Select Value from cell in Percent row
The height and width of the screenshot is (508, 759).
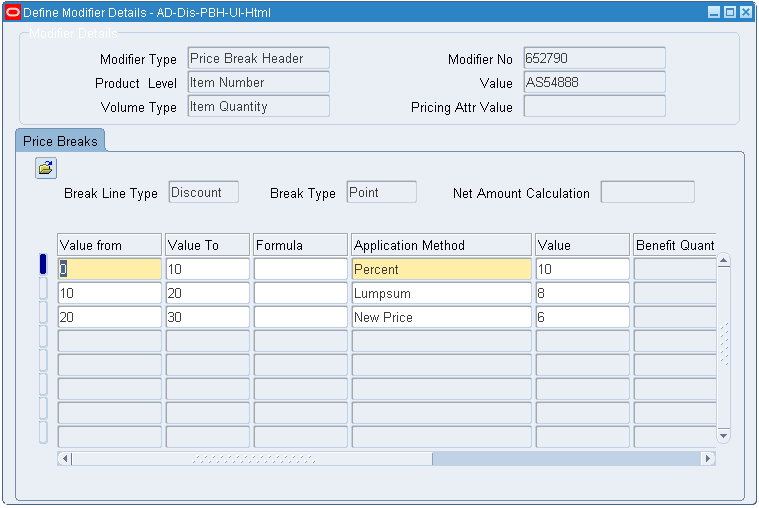[109, 269]
